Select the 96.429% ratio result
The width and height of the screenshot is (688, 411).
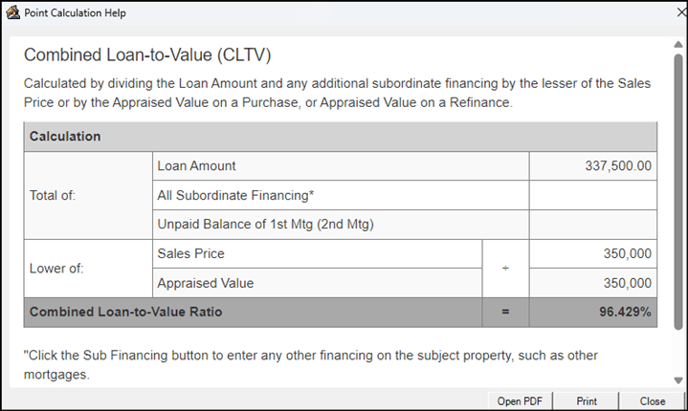pyautogui.click(x=625, y=312)
